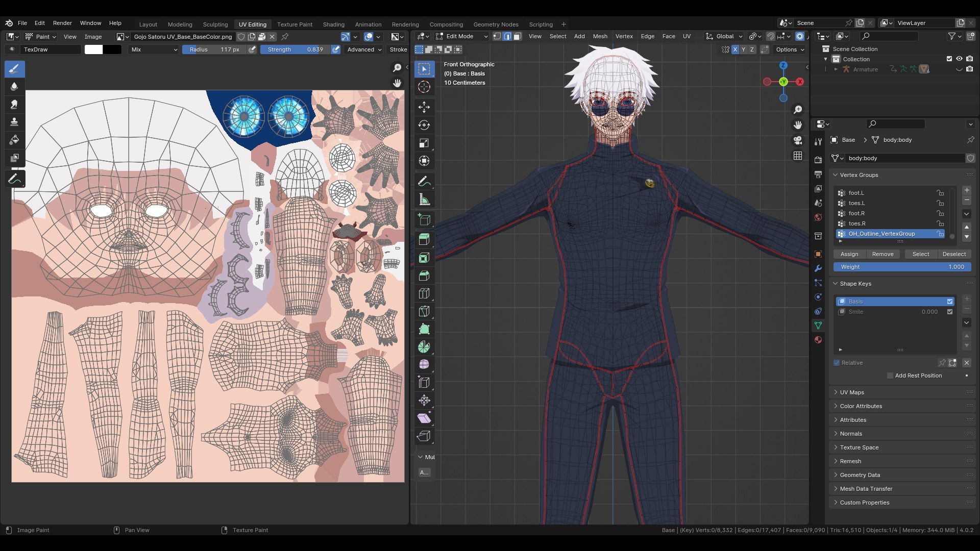980x551 pixels.
Task: Activate the 3D Cursor tool
Action: tap(424, 87)
